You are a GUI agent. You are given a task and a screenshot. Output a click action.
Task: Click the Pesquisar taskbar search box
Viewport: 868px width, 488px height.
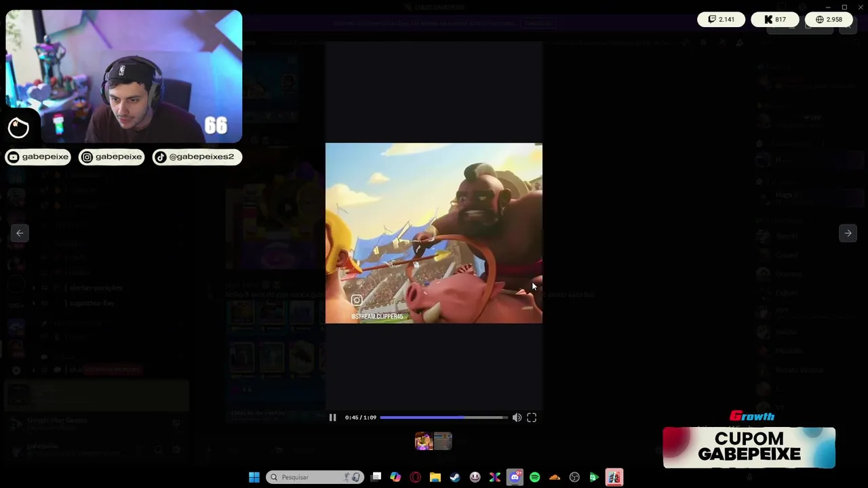(x=315, y=477)
